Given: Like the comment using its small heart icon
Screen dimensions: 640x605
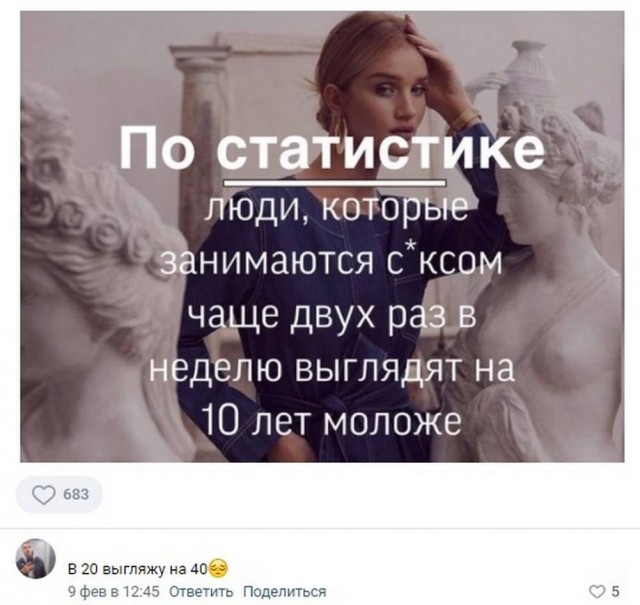Looking at the screenshot, I should coord(598,591).
